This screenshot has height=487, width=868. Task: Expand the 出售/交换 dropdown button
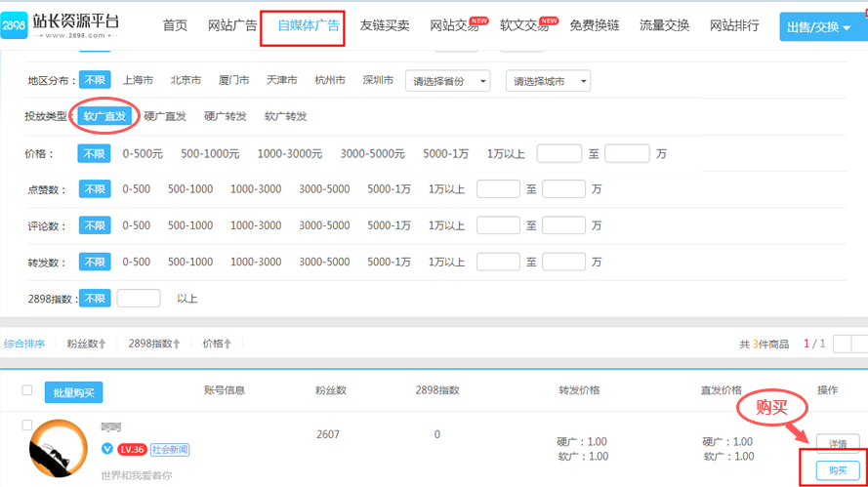pyautogui.click(x=823, y=27)
